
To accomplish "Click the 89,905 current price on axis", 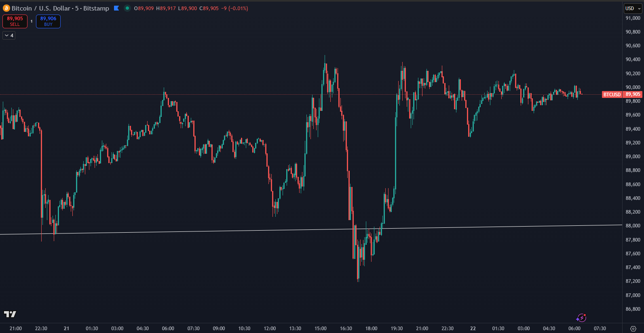I will [633, 95].
